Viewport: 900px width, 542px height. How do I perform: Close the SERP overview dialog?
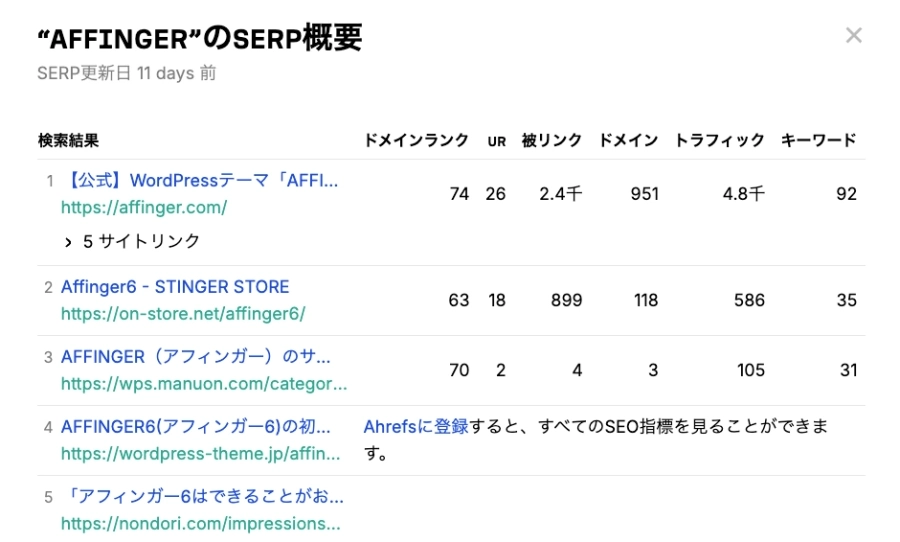[x=854, y=36]
